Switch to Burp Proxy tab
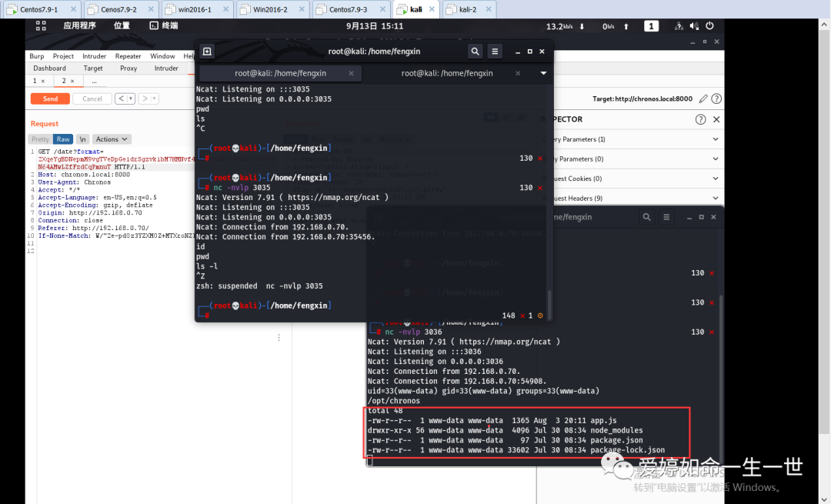This screenshot has height=504, width=831. (x=128, y=68)
